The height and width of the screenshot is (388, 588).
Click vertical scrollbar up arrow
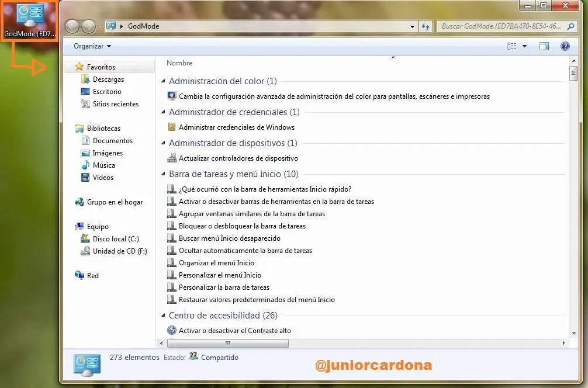tap(573, 61)
